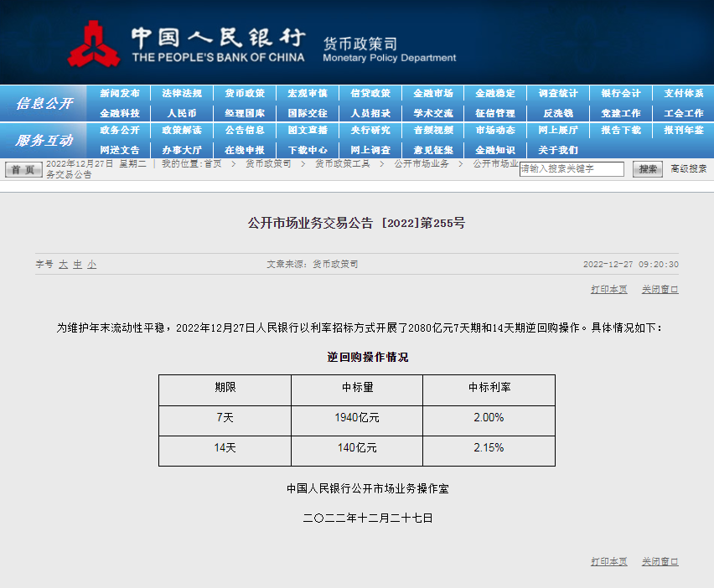The height and width of the screenshot is (588, 714).
Task: Open 下载中心 from the navigation
Action: (308, 150)
